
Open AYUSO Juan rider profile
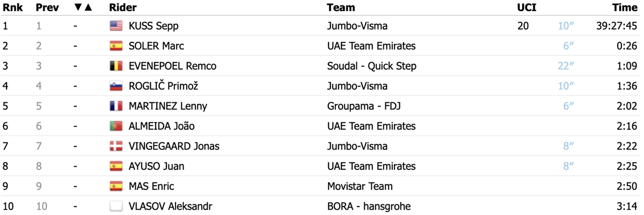click(x=156, y=166)
